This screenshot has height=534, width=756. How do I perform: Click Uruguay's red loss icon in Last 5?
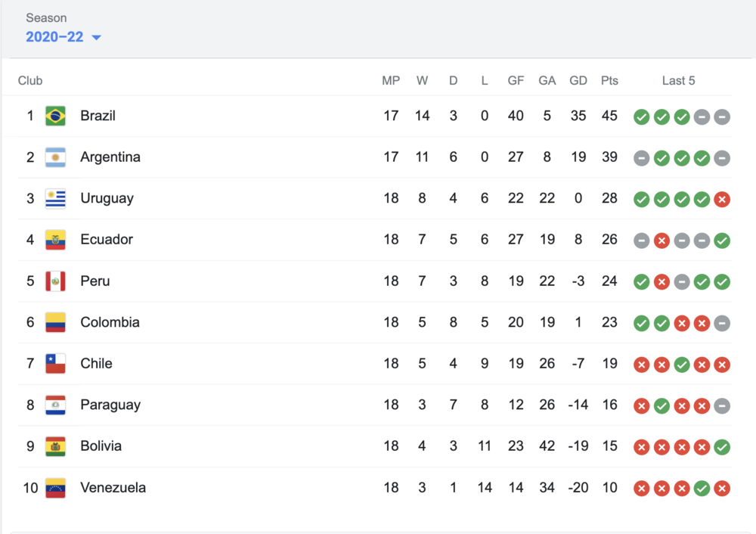click(x=722, y=200)
